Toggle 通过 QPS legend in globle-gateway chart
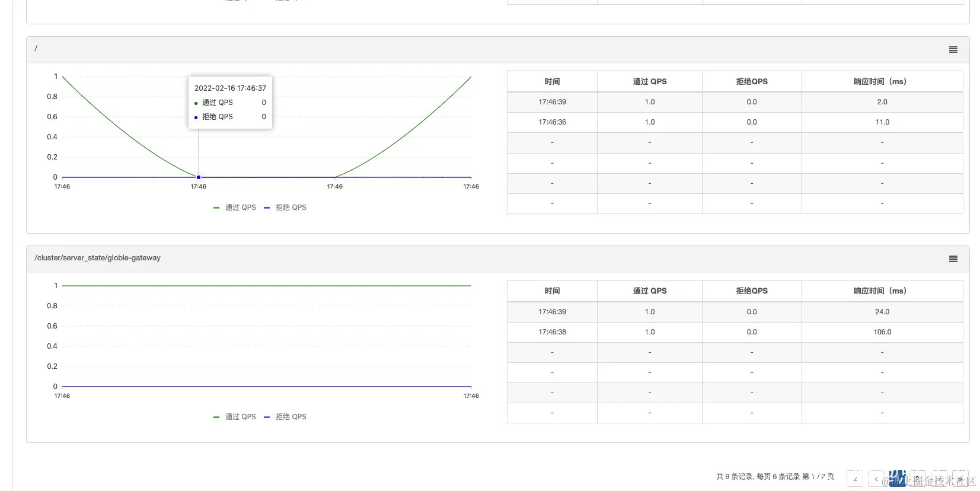The width and height of the screenshot is (980, 491). (x=235, y=417)
